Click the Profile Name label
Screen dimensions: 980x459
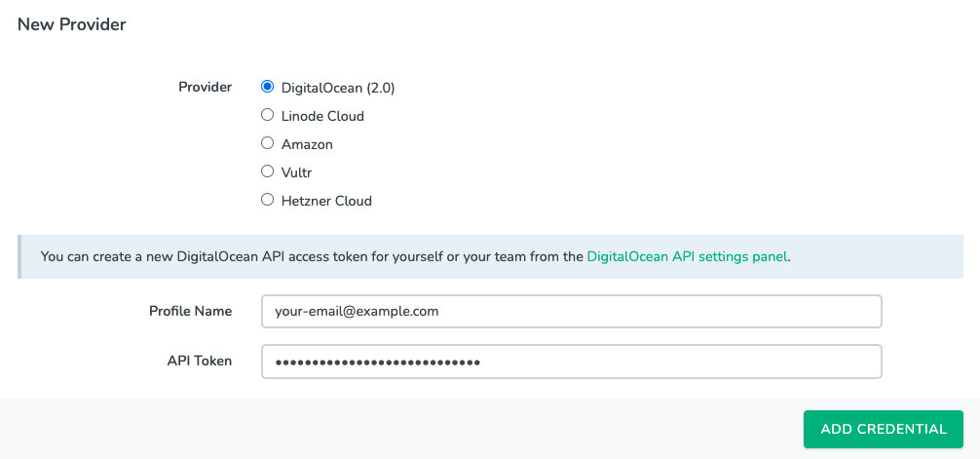(x=191, y=311)
